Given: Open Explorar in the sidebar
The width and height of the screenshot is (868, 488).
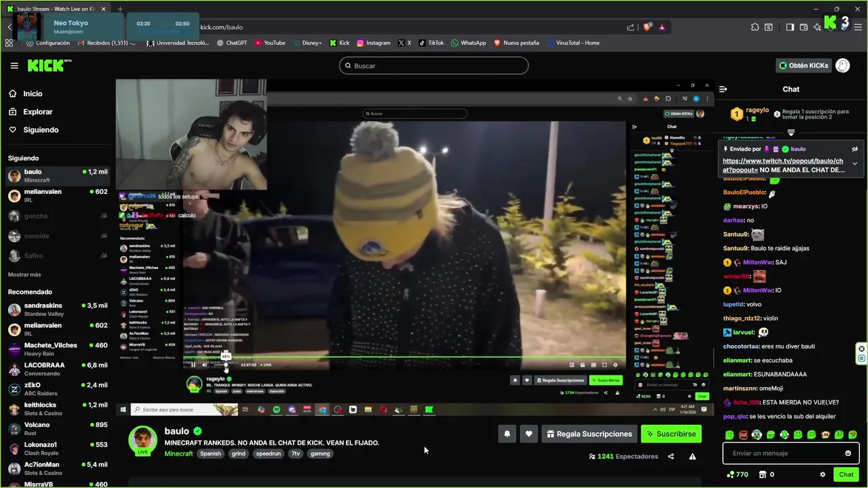Looking at the screenshot, I should pyautogui.click(x=37, y=112).
